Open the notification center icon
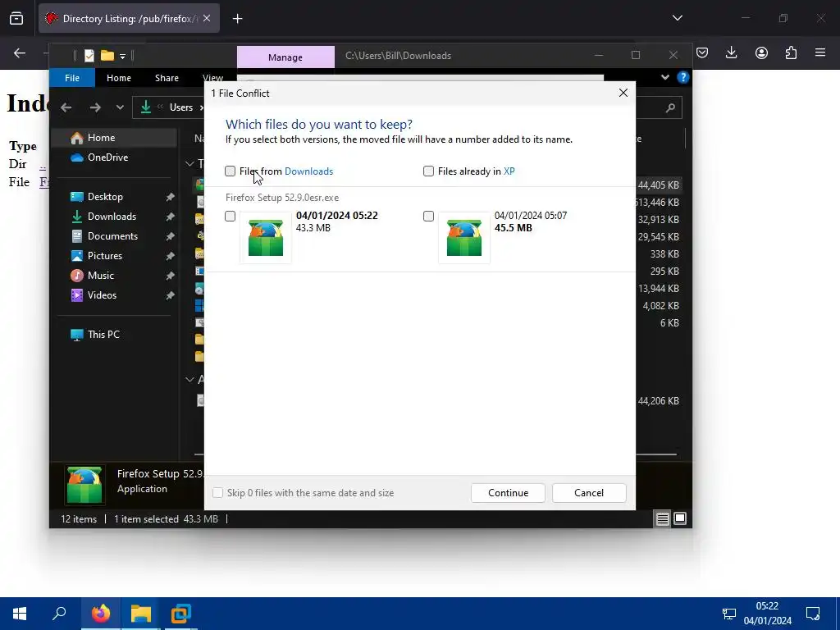 (x=813, y=614)
